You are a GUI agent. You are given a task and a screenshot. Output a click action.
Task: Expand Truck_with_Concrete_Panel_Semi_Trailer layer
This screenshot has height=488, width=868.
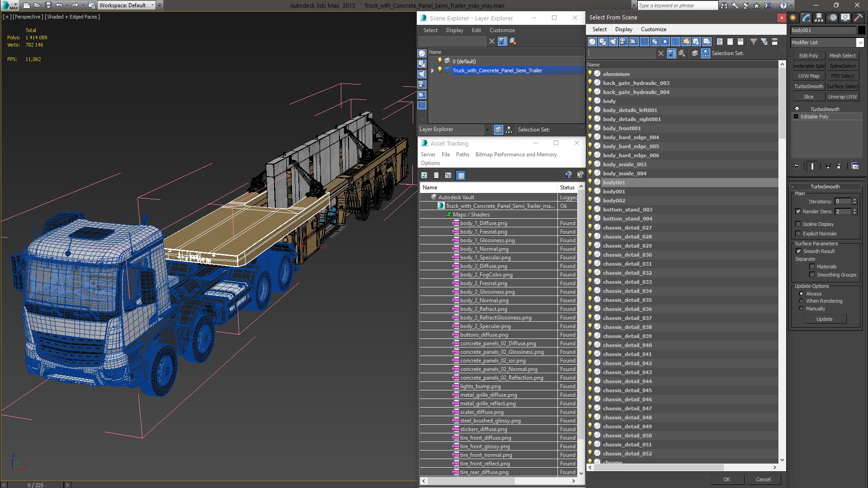(x=433, y=70)
